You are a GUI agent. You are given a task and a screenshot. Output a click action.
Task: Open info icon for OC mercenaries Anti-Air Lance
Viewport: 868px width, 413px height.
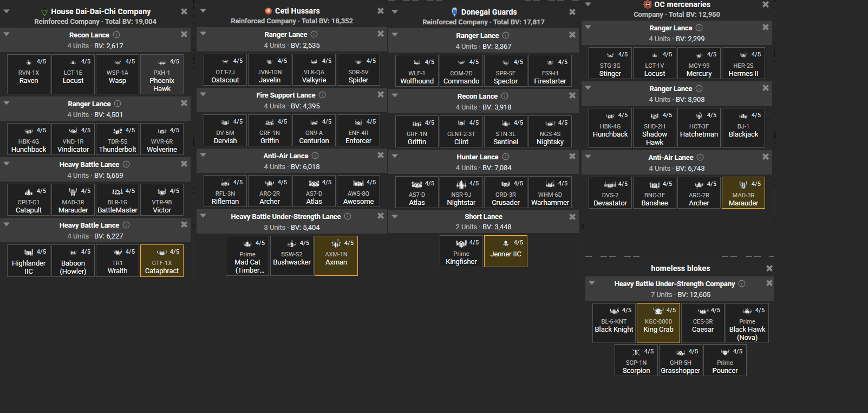point(700,157)
